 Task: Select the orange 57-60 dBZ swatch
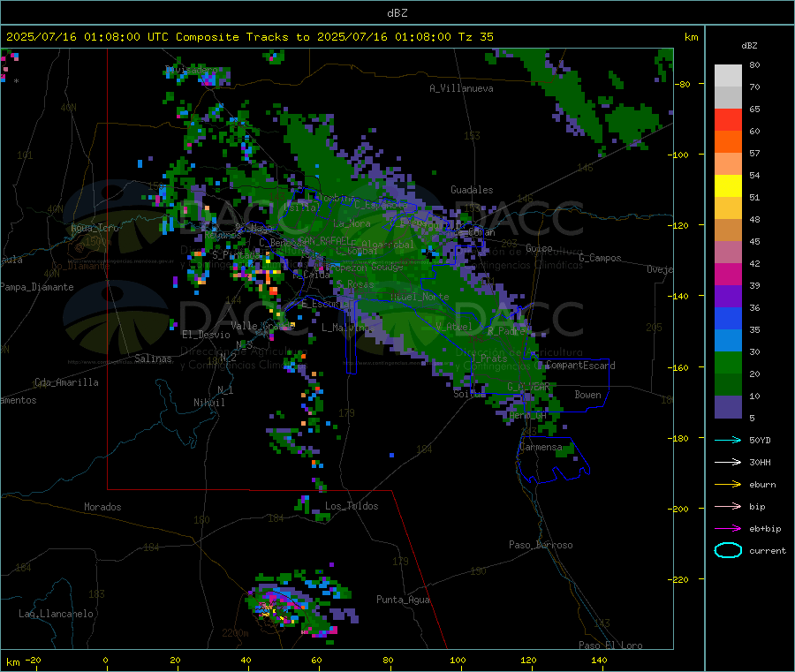[728, 142]
